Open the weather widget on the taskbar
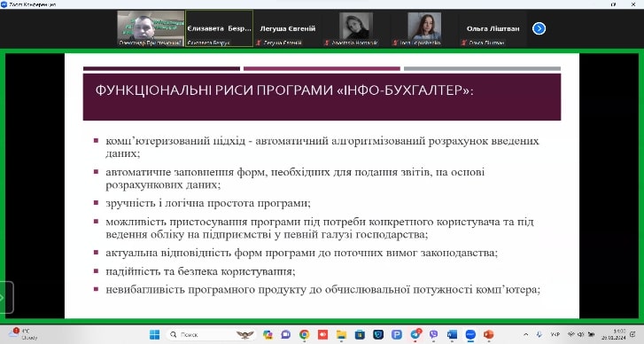This screenshot has height=344, width=644. click(x=24, y=334)
